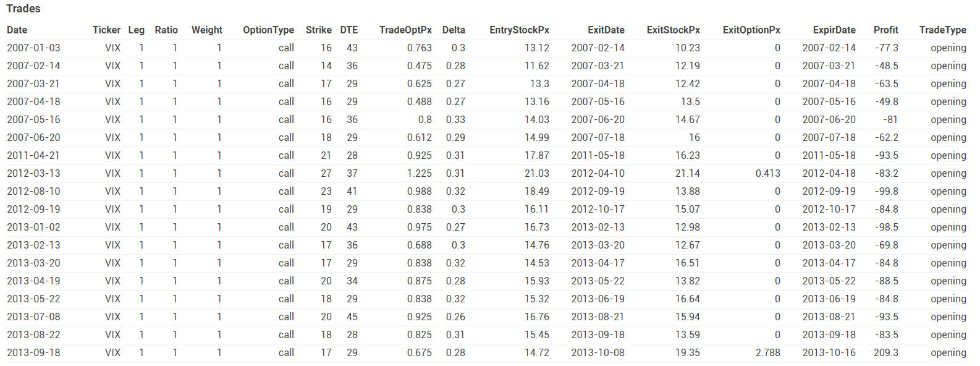Click EntryStockPx value 13.12

[537, 48]
